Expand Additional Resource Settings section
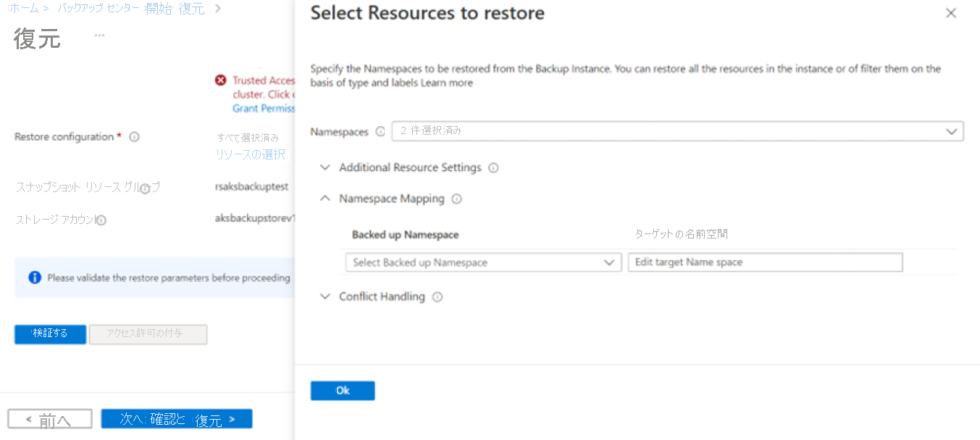This screenshot has width=980, height=440. [x=325, y=167]
